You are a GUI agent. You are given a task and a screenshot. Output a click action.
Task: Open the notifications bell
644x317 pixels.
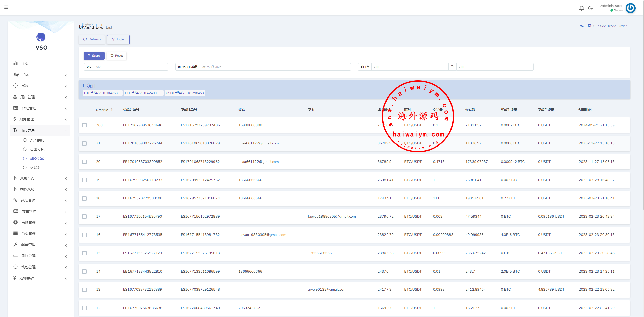(581, 8)
